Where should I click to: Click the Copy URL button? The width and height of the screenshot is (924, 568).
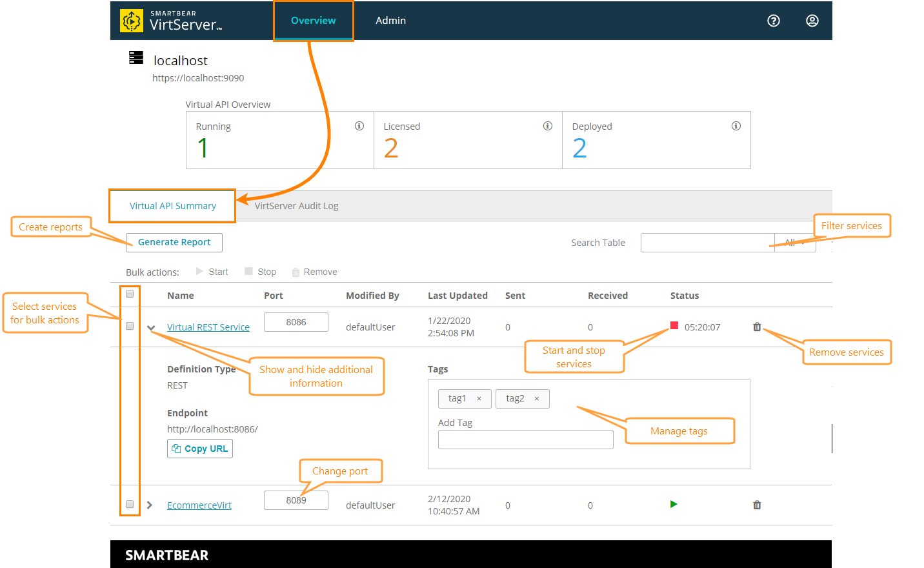tap(200, 449)
